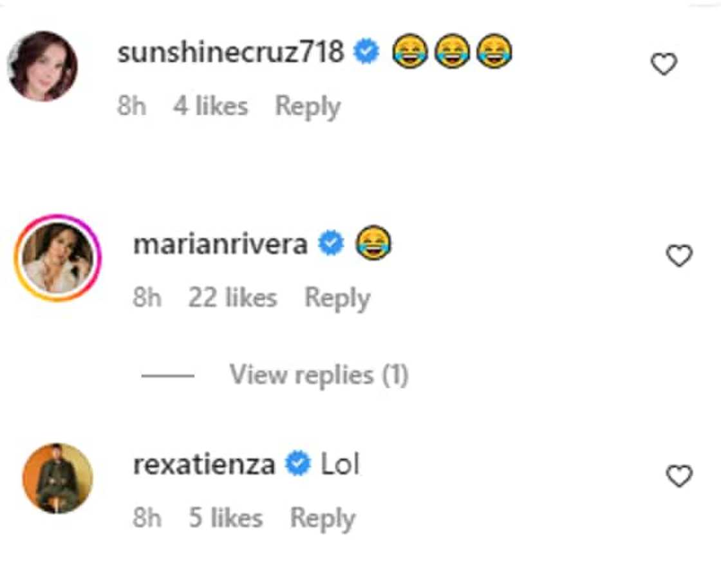The width and height of the screenshot is (721, 588).
Task: Like the sunshinecruz718 comment with heart
Action: tap(664, 64)
